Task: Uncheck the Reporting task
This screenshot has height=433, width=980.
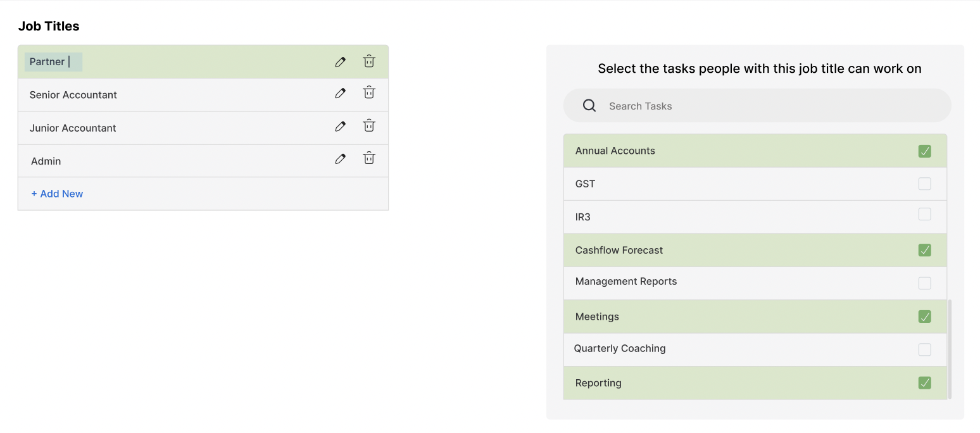Action: click(x=925, y=383)
